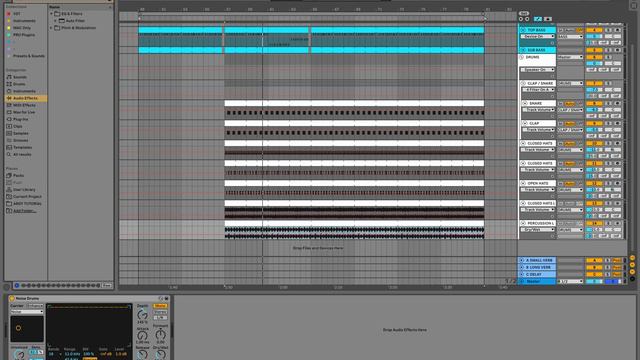Toggle PERCUSSION L track activator
The height and width of the screenshot is (360, 640).
pos(594,224)
